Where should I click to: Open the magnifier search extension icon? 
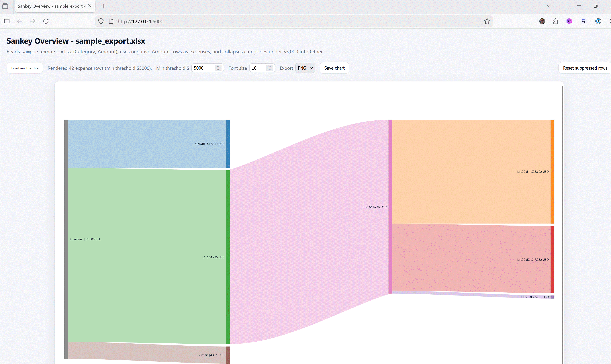583,21
